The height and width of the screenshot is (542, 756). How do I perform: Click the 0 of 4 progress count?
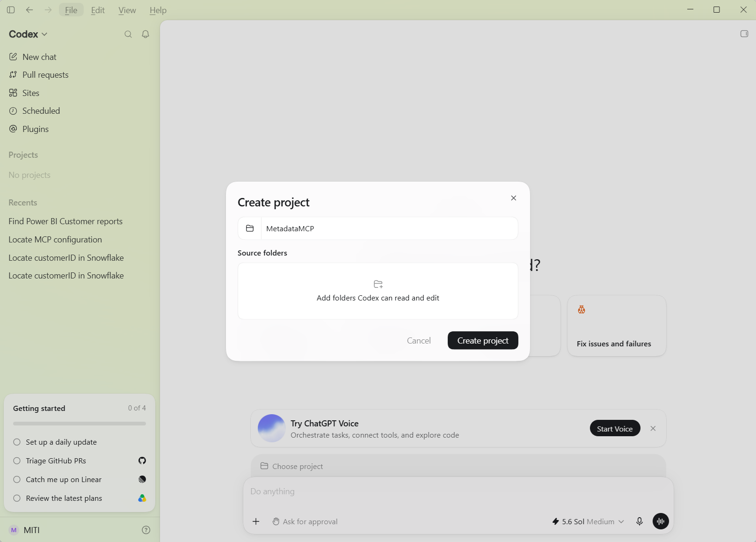pos(137,408)
